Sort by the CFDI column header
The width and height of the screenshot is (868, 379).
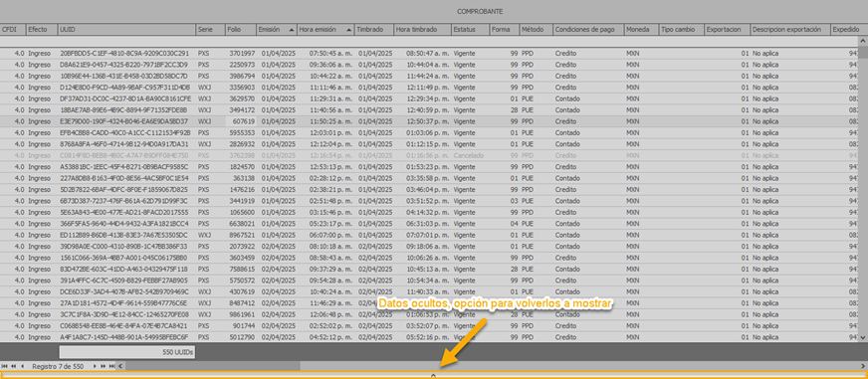(x=12, y=29)
